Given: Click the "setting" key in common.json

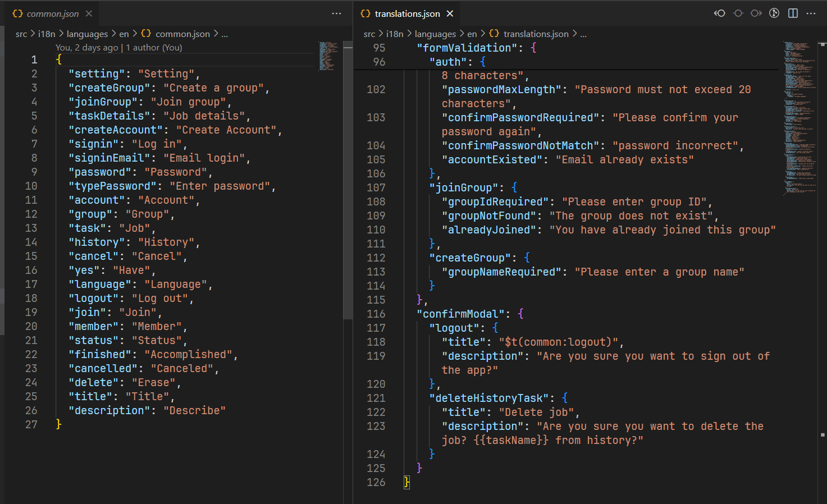Looking at the screenshot, I should tap(97, 74).
